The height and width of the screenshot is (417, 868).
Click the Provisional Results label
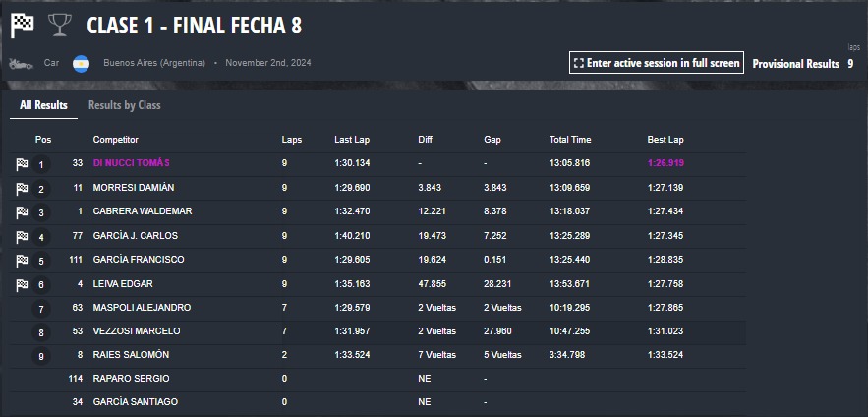pos(795,64)
